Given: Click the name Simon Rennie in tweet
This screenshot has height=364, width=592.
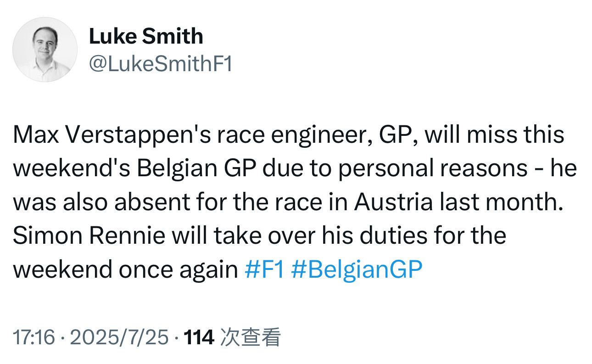Looking at the screenshot, I should pyautogui.click(x=90, y=236).
